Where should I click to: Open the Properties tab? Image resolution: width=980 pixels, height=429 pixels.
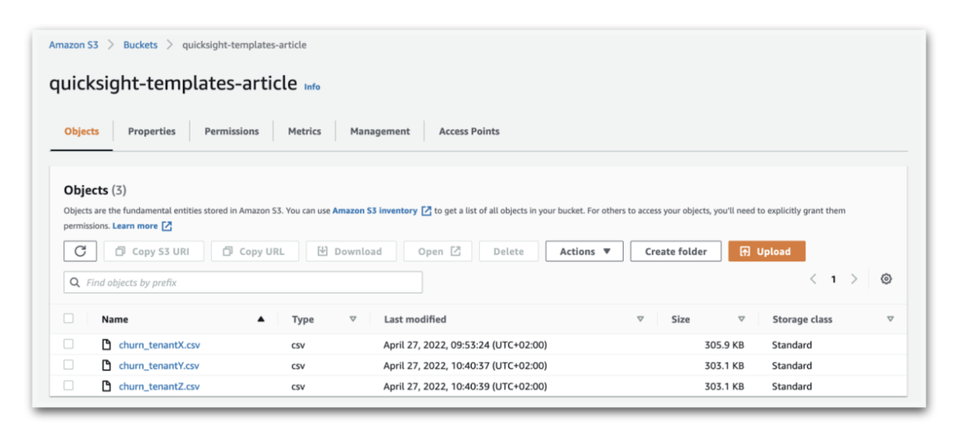point(151,131)
